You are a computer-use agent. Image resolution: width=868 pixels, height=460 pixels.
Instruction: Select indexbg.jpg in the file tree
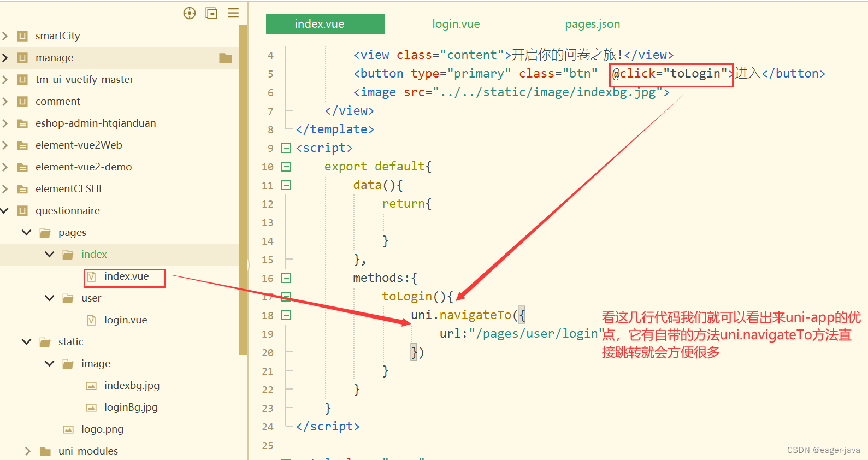[132, 386]
